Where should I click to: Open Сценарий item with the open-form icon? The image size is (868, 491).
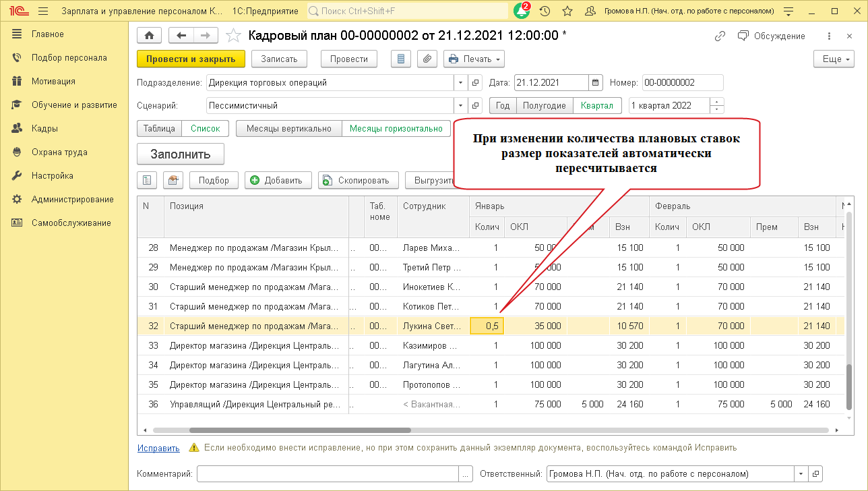[475, 106]
